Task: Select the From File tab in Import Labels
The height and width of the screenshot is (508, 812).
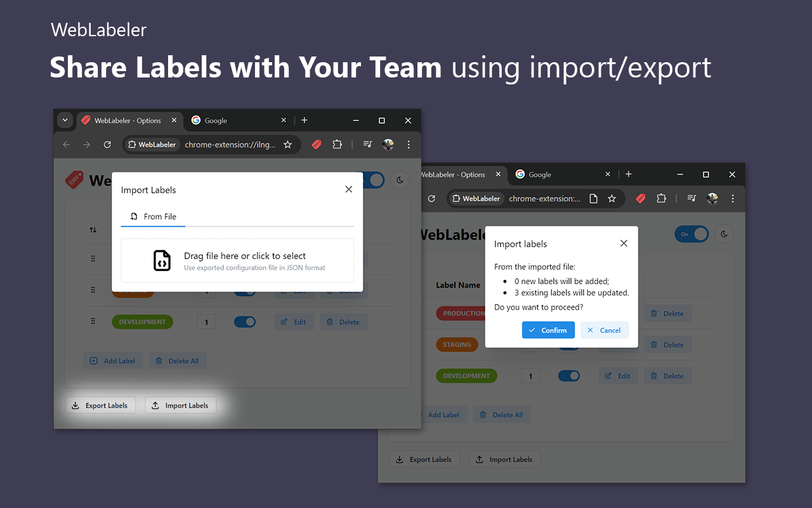Action: tap(153, 217)
